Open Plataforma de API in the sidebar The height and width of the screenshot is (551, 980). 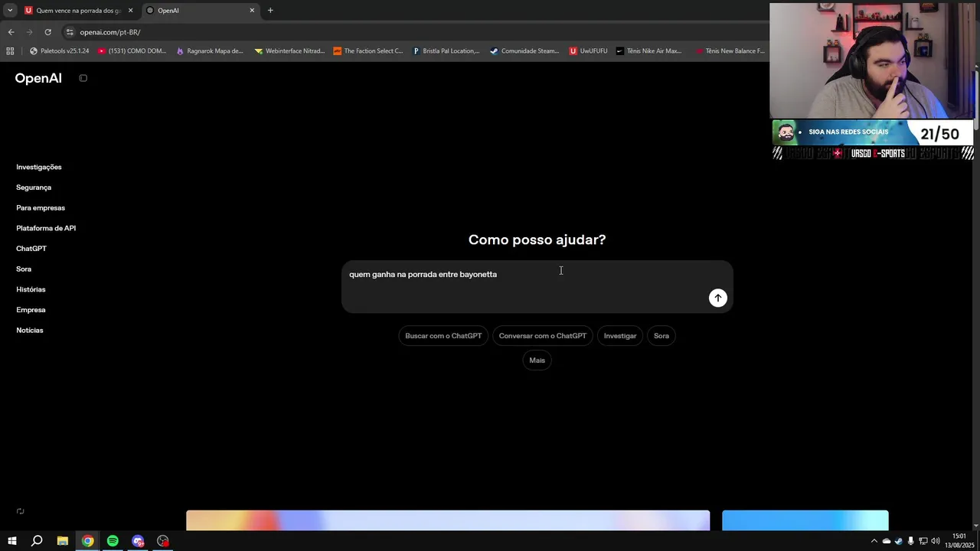pos(46,228)
